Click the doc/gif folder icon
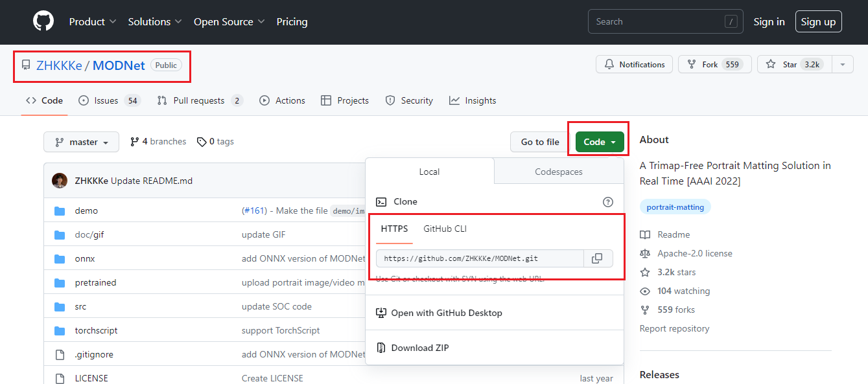 coord(60,234)
